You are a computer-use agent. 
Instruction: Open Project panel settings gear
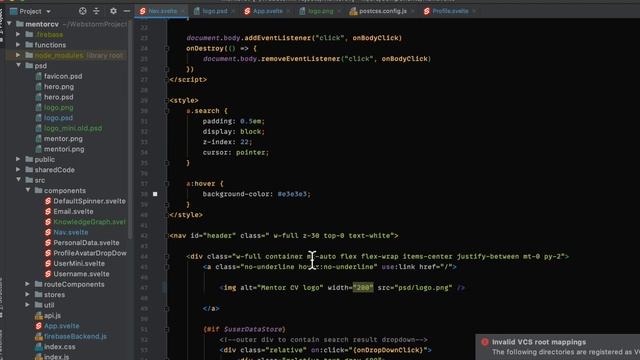click(113, 11)
